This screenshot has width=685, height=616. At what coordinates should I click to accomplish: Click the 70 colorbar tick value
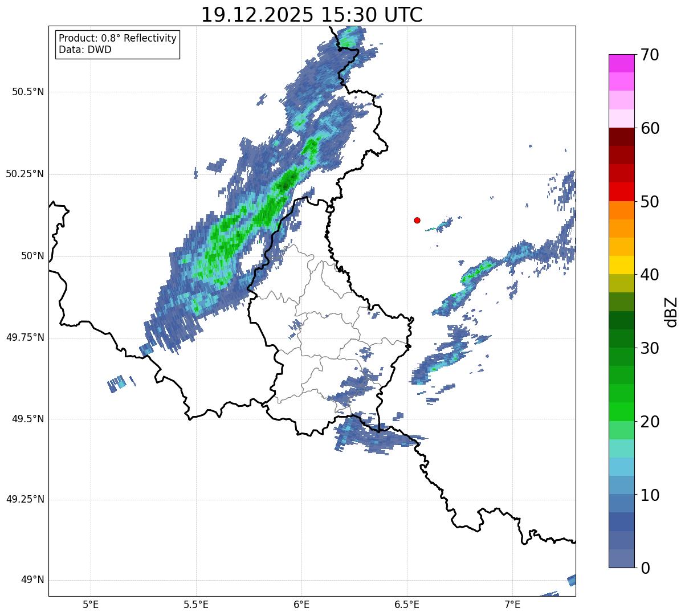coord(650,55)
